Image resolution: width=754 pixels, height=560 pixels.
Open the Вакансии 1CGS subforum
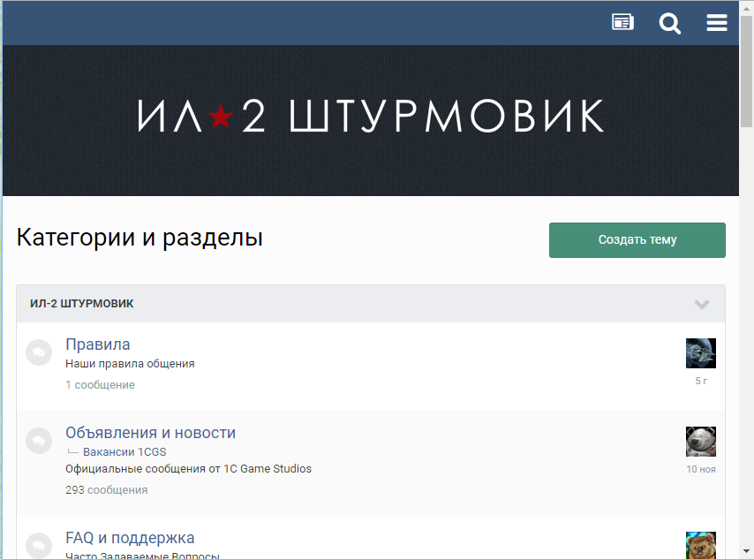click(x=124, y=452)
